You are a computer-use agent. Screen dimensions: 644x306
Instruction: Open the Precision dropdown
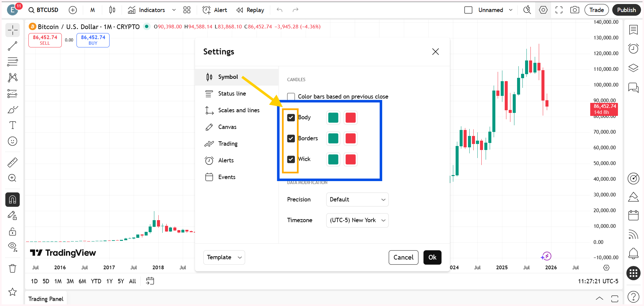point(357,199)
